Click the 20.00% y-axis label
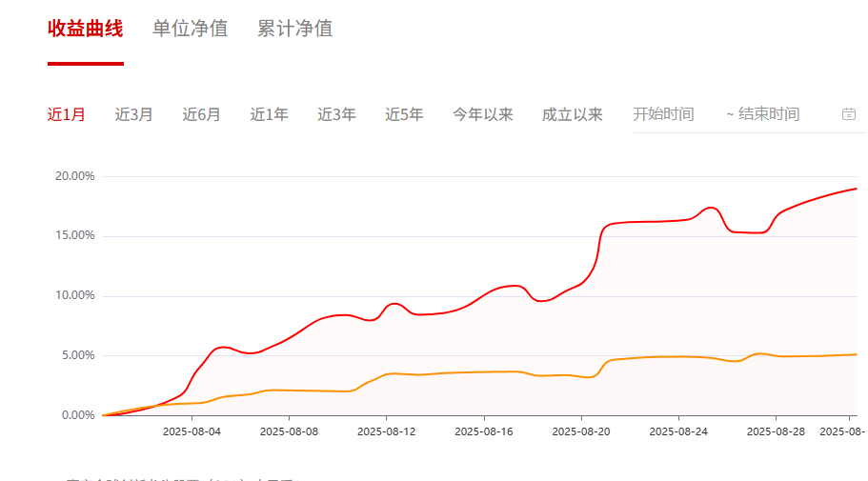The height and width of the screenshot is (481, 868). (75, 176)
